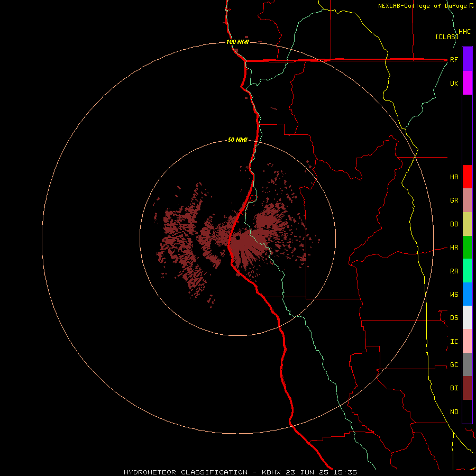This screenshot has height=476, width=476.
Task: Click the GC gray legend swatch
Action: pyautogui.click(x=467, y=364)
